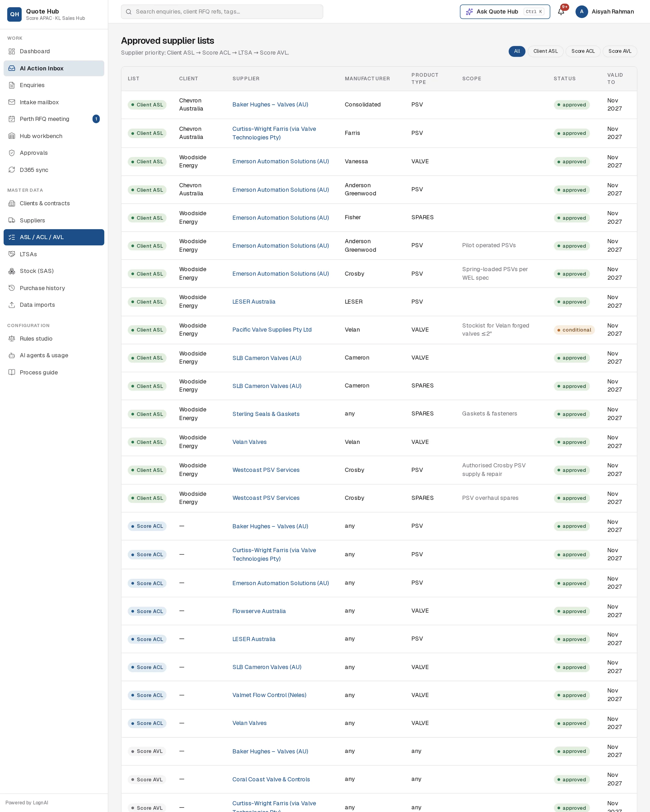Click the QH Quote Hub logo
Image resolution: width=650 pixels, height=812 pixels.
(14, 14)
